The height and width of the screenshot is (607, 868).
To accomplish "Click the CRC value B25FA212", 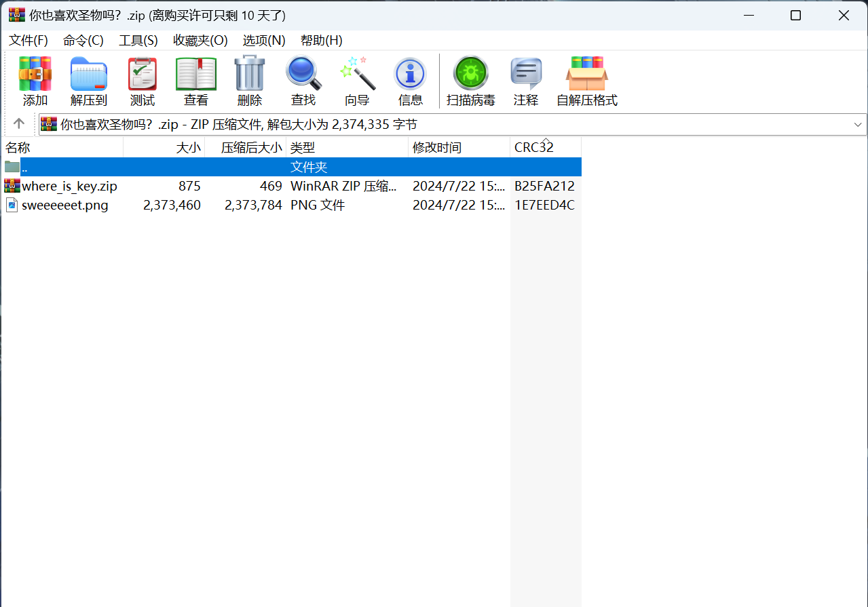I will pos(544,186).
